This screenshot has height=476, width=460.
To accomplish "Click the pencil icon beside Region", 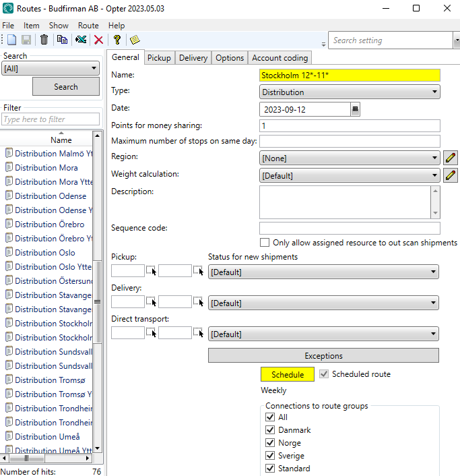I will click(451, 158).
